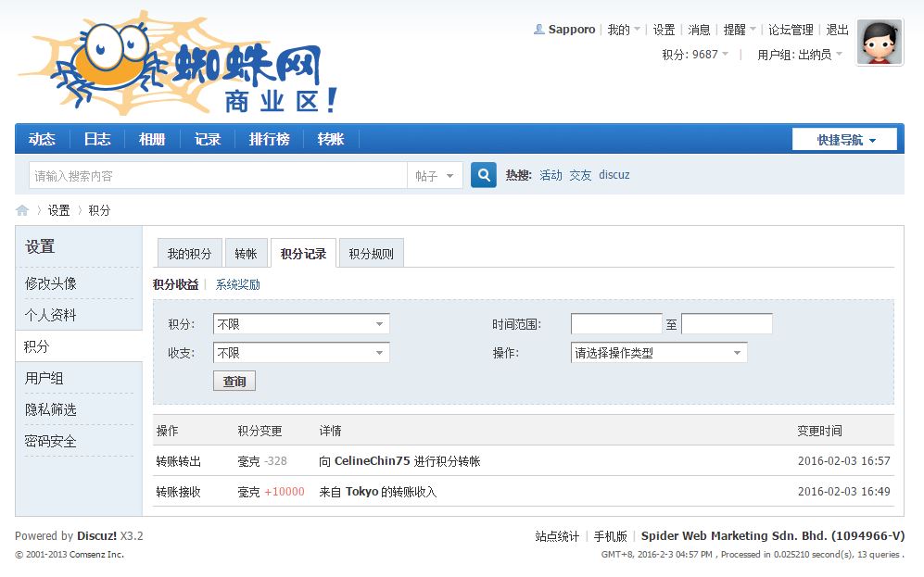Click the home icon in breadcrumb
The height and width of the screenshot is (577, 924).
(22, 210)
